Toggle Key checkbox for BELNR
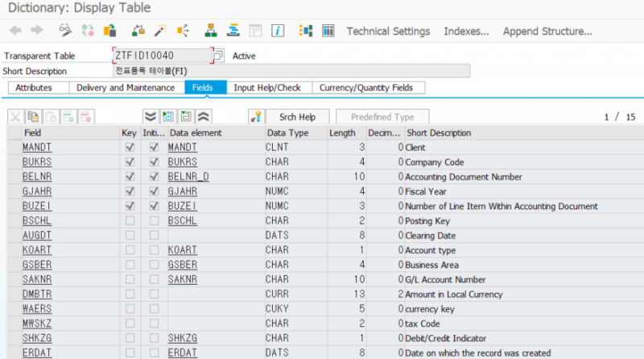 130,176
